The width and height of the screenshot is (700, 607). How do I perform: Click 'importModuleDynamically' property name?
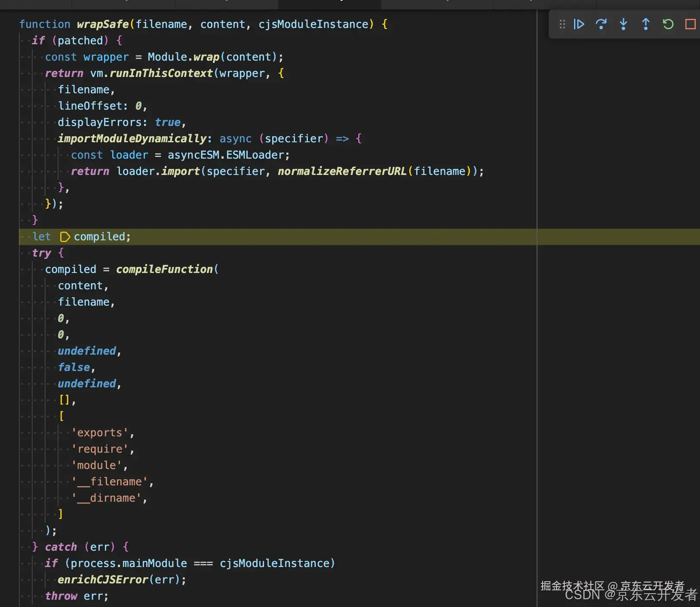point(132,139)
